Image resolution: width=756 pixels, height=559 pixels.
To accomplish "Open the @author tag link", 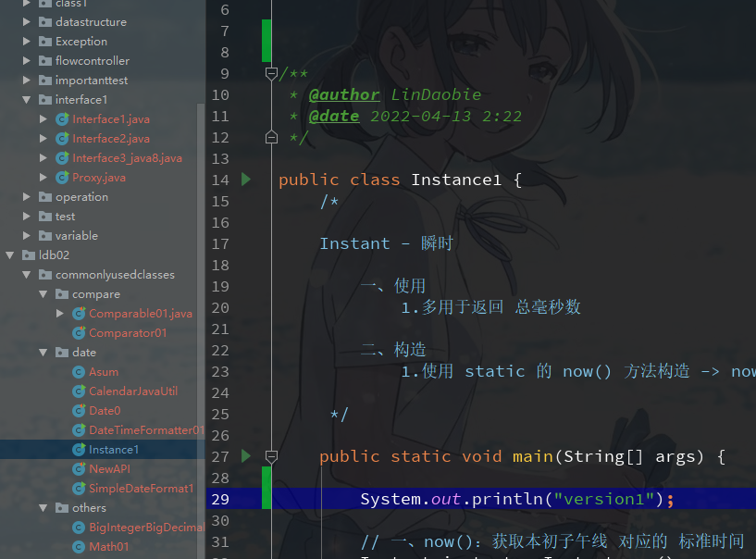I will 343,93.
